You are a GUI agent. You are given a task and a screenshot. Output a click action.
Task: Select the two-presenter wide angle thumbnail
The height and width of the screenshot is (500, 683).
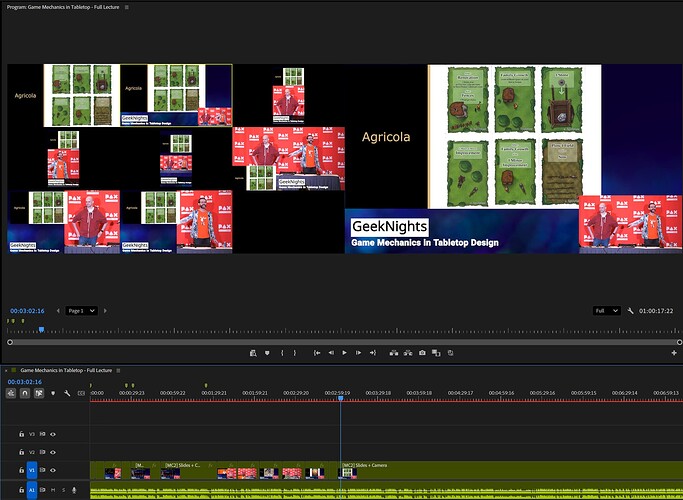288,159
